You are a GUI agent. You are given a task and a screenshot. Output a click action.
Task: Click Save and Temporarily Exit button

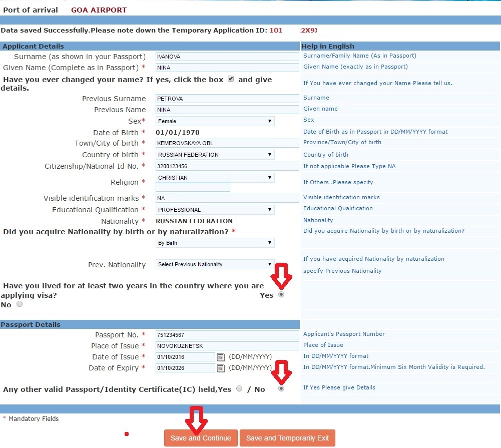click(287, 438)
